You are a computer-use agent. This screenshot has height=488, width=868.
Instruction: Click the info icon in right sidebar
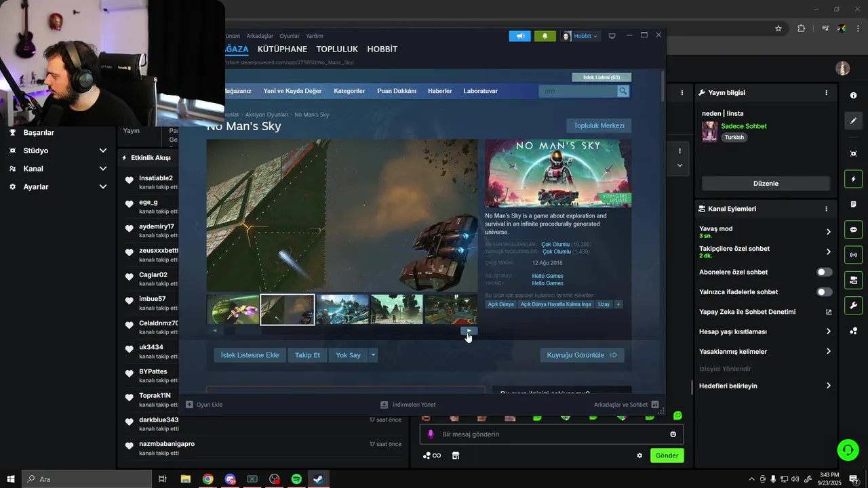click(854, 96)
